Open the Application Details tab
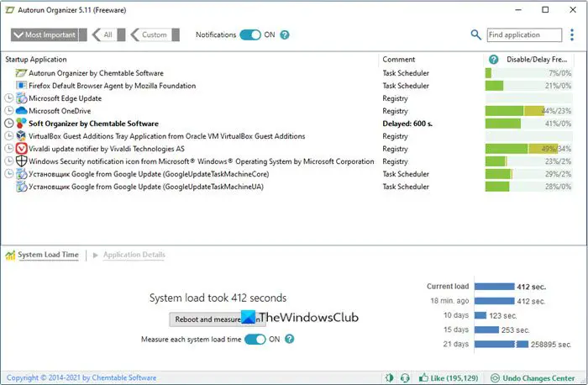 pos(134,255)
